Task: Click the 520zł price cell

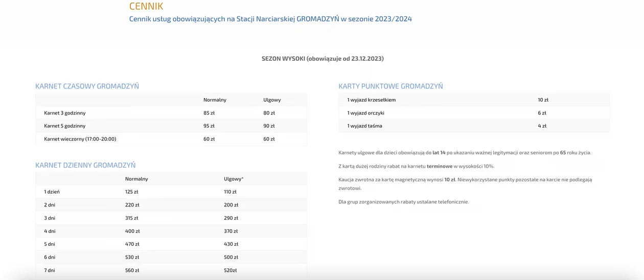Action: pyautogui.click(x=231, y=270)
